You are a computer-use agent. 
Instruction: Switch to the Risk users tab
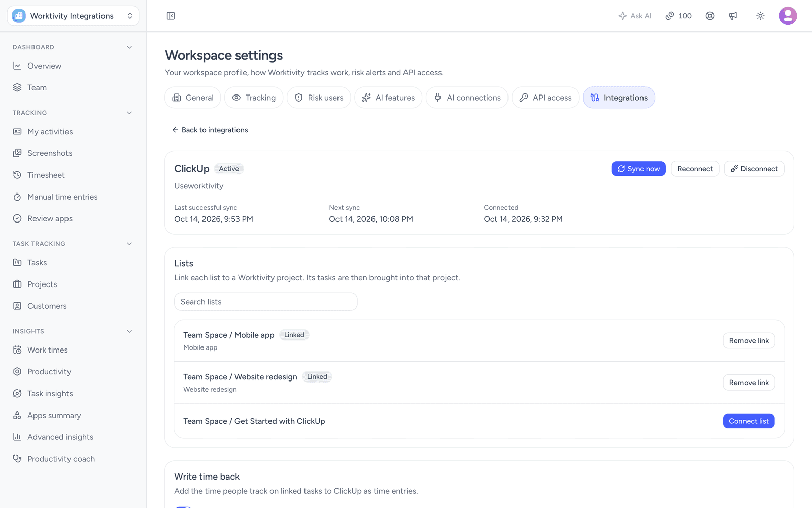[319, 98]
